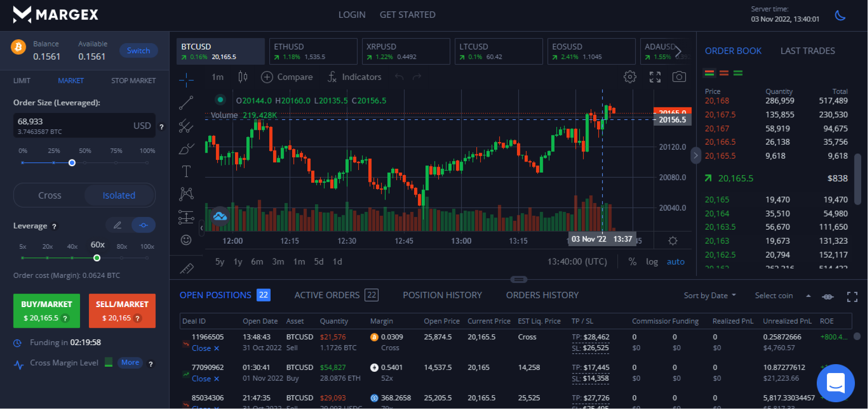This screenshot has height=409, width=868.
Task: Switch leverage to slider mode
Action: pyautogui.click(x=144, y=225)
